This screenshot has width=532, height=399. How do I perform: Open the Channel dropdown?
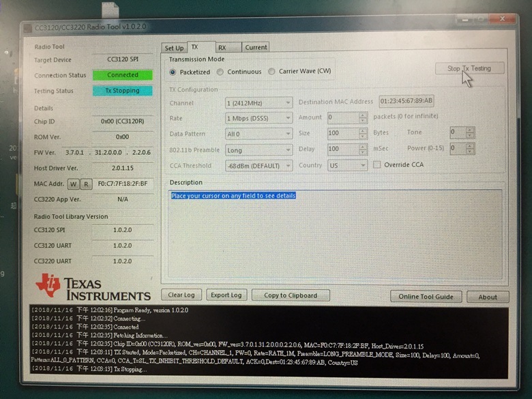point(258,103)
